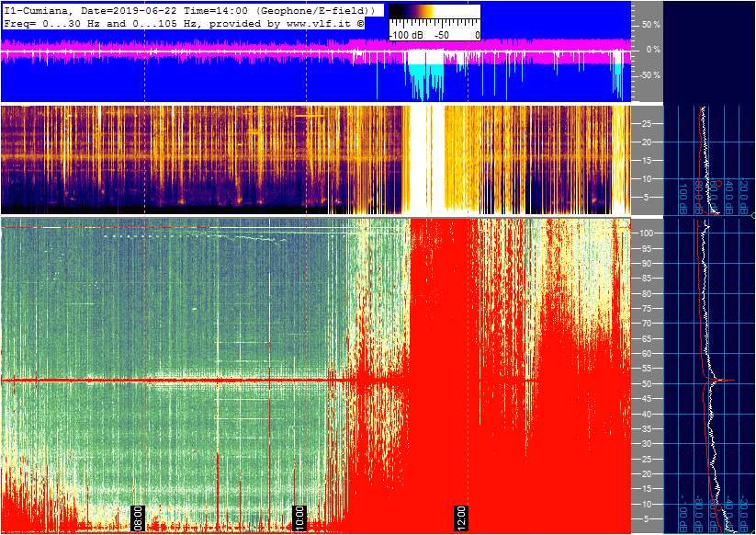Viewport: 756px width, 535px height.
Task: Select the 10:00 time marker
Action: click(299, 518)
